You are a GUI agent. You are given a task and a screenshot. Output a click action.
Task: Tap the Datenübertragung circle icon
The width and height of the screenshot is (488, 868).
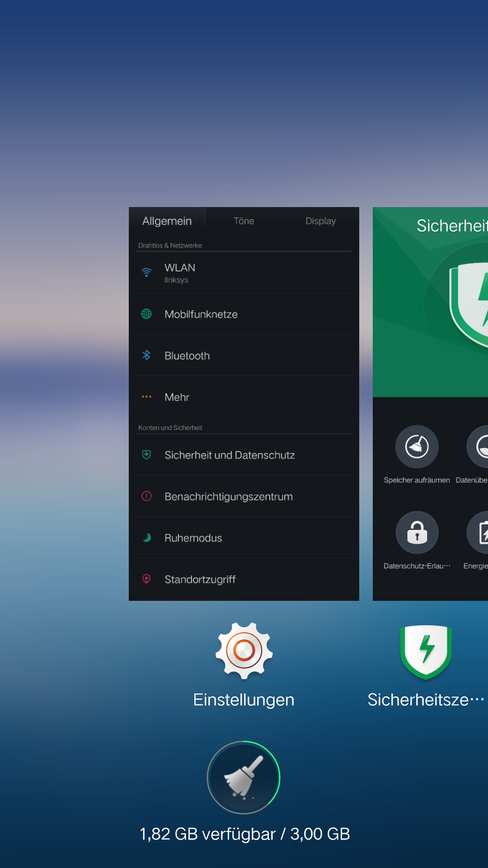[478, 447]
